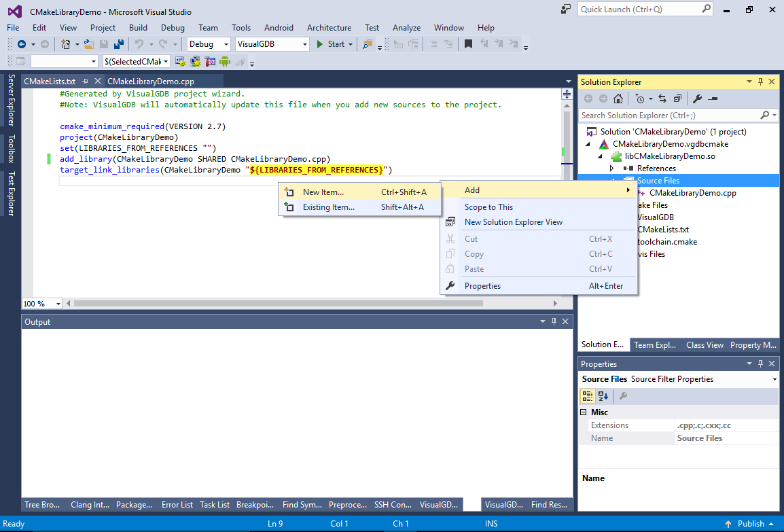Click Publish in the status bar
This screenshot has width=784, height=532.
[751, 524]
